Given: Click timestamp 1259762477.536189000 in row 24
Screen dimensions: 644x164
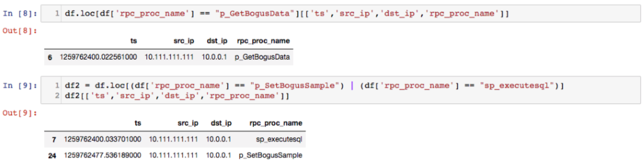Looking at the screenshot, I should tap(103, 155).
